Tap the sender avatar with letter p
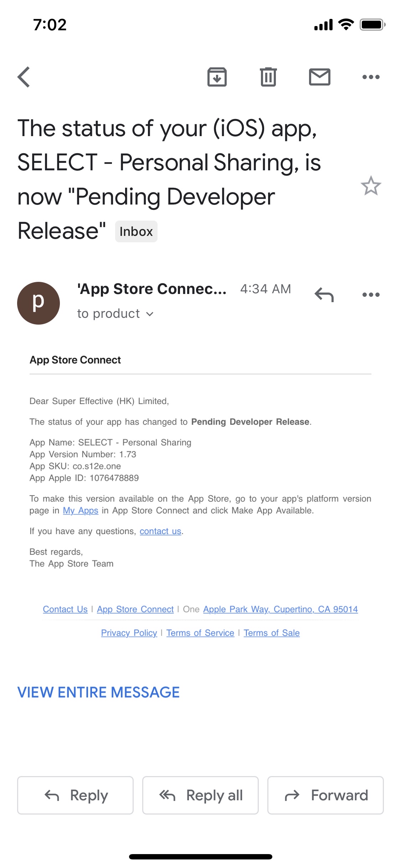The image size is (401, 868). point(38,303)
